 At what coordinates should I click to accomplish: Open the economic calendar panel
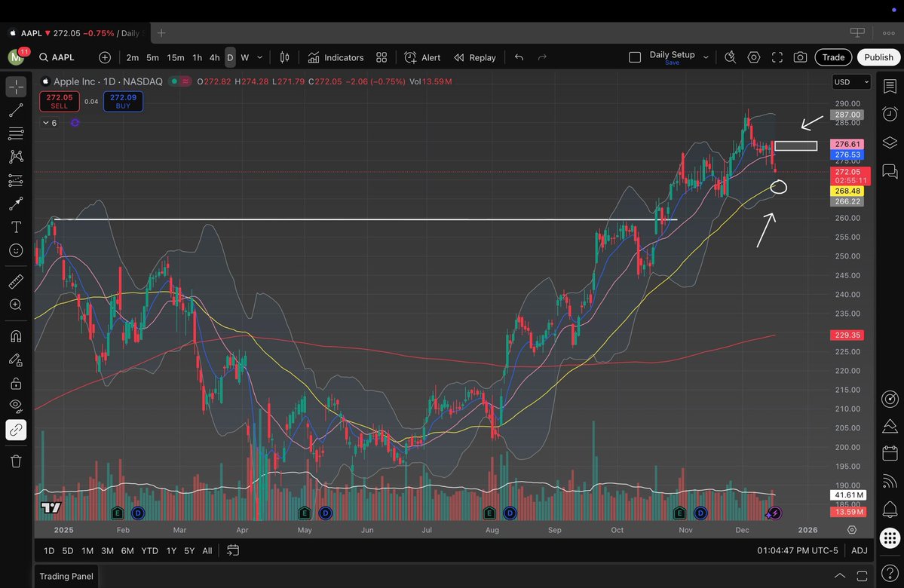click(890, 453)
